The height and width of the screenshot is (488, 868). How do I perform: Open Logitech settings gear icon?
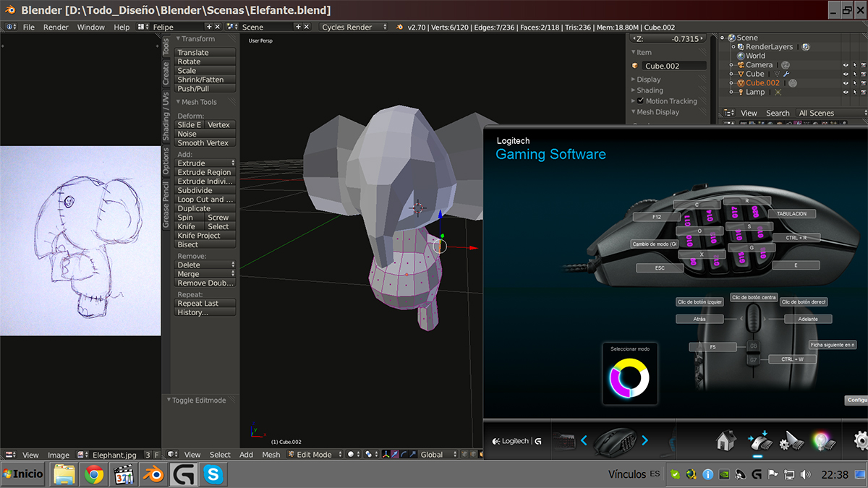coord(861,440)
